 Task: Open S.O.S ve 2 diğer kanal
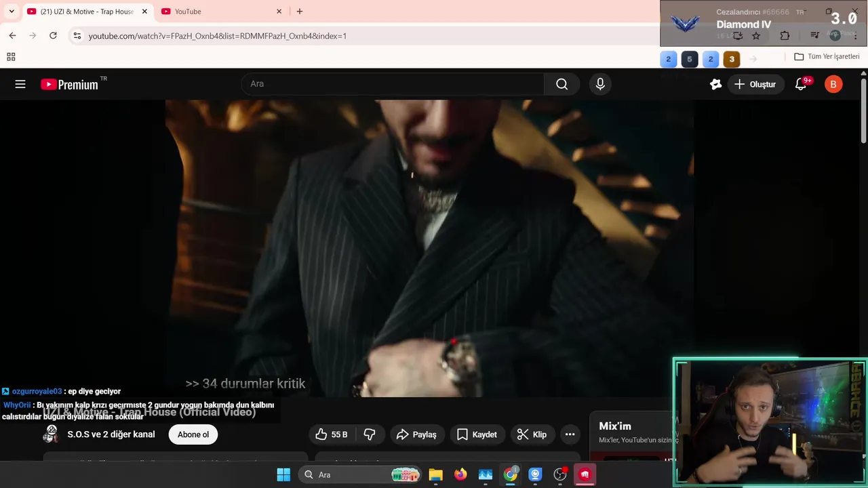point(111,434)
